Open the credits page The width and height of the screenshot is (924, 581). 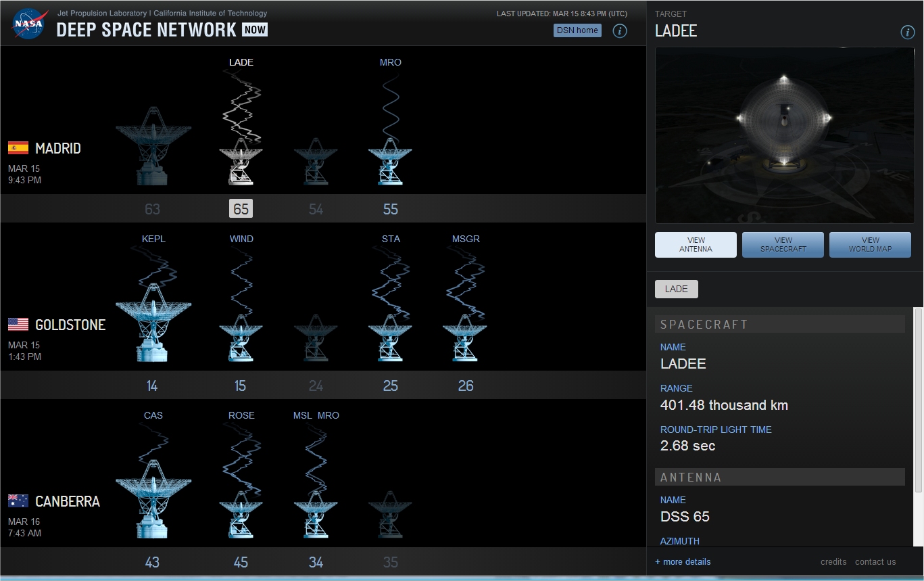pyautogui.click(x=833, y=561)
